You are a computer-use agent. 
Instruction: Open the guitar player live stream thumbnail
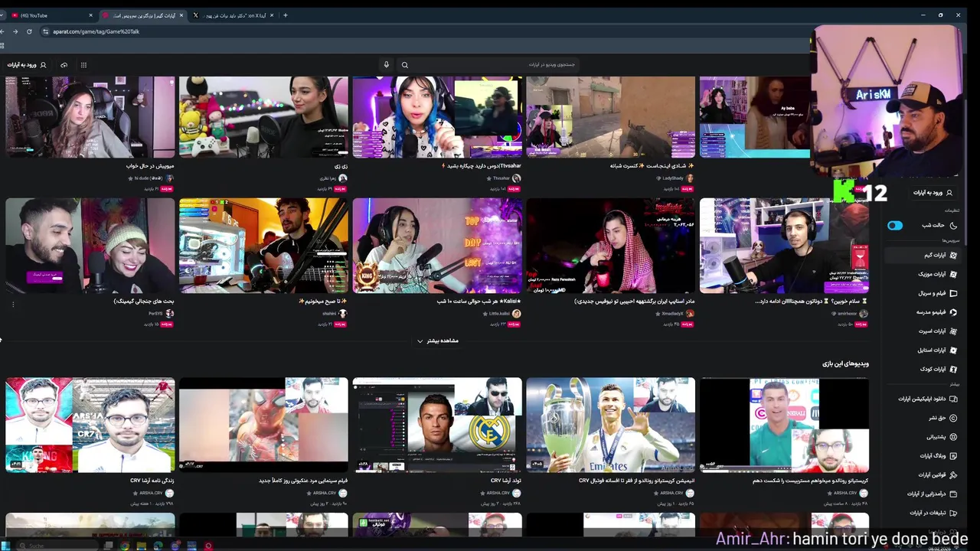[263, 246]
